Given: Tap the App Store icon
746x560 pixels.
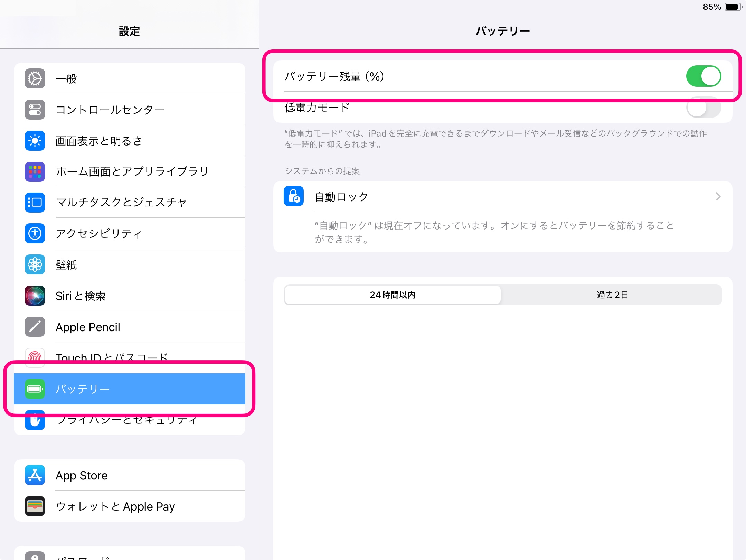Looking at the screenshot, I should tap(35, 475).
